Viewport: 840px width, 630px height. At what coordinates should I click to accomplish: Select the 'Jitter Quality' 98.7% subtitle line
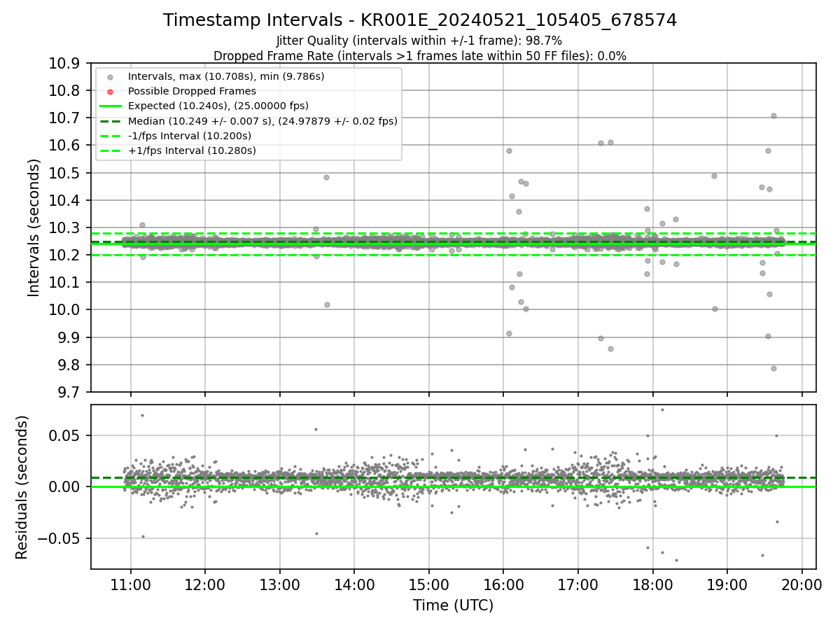tap(419, 41)
